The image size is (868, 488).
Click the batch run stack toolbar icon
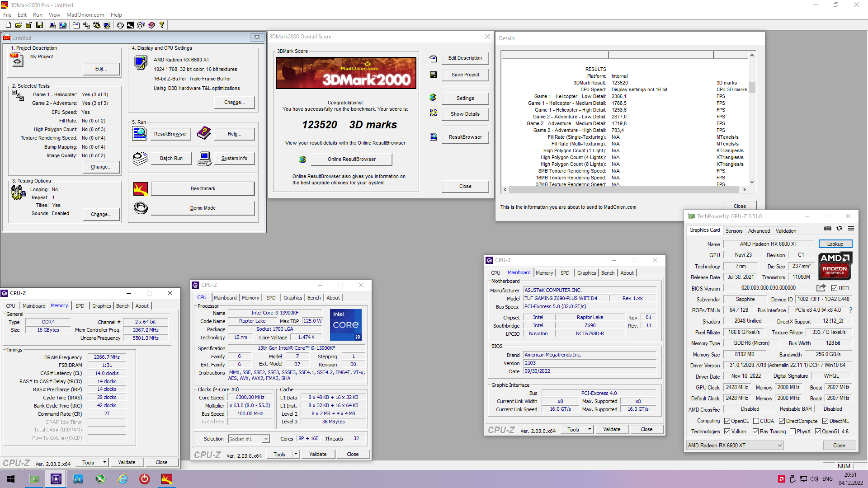point(141,25)
